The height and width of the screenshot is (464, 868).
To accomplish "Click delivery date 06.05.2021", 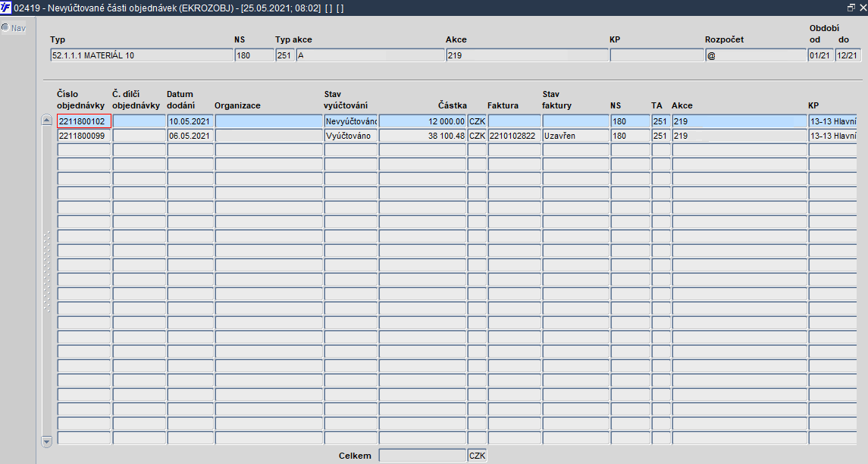I will 190,136.
